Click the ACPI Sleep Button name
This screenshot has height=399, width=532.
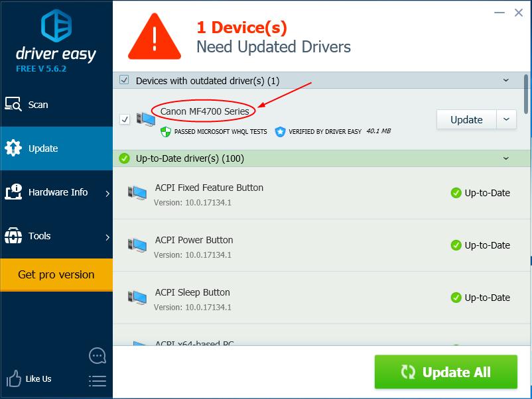(x=192, y=292)
